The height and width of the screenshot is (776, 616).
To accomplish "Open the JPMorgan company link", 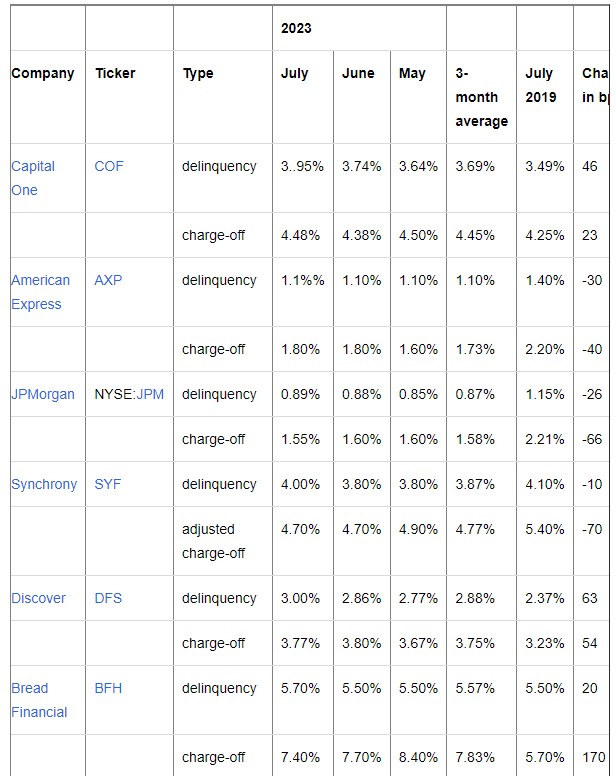I will 42,395.
